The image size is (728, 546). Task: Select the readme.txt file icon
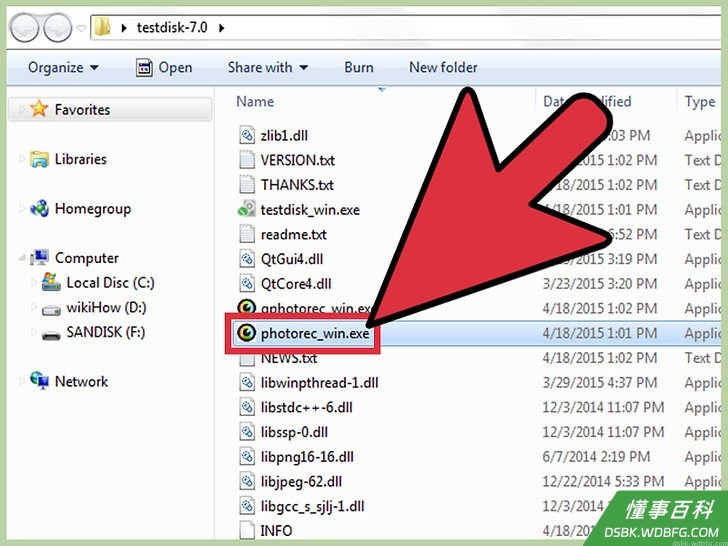pyautogui.click(x=247, y=234)
